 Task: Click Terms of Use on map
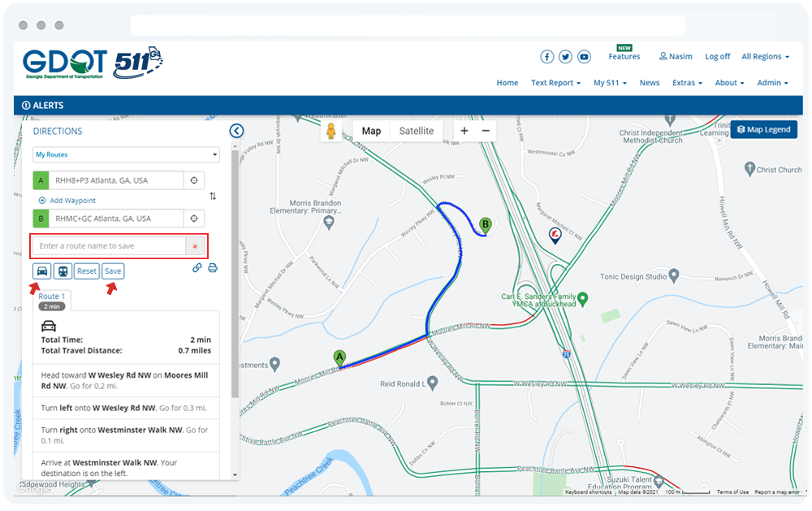pos(732,492)
